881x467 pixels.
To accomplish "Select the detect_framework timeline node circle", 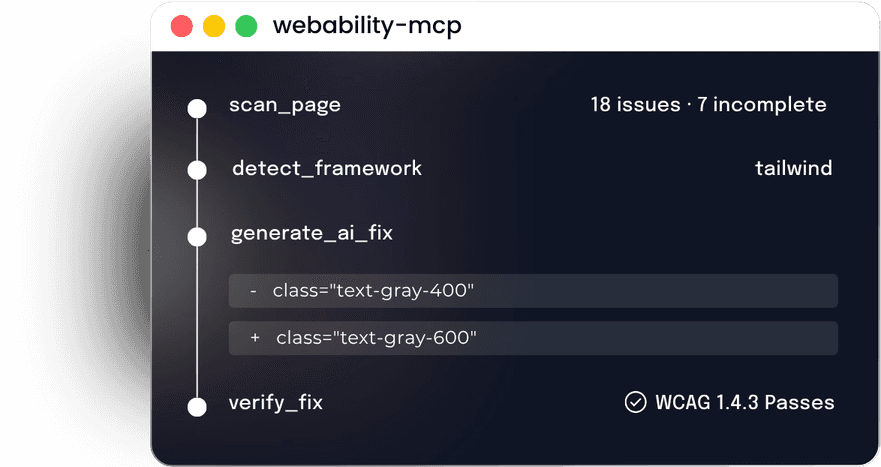I will point(197,170).
